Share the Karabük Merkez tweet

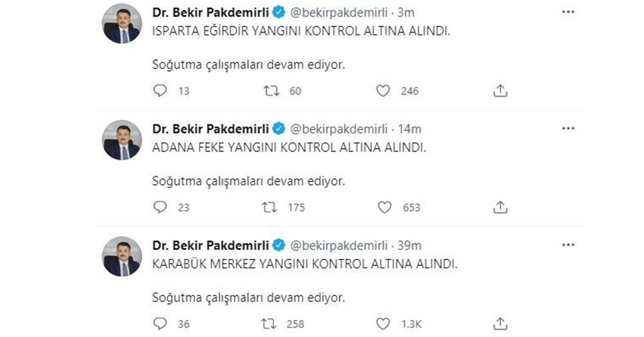(500, 323)
